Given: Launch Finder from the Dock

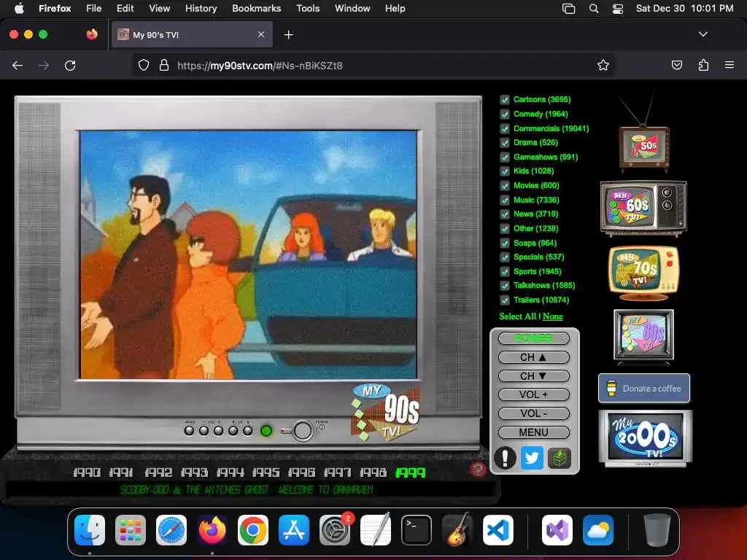Looking at the screenshot, I should coord(90,530).
